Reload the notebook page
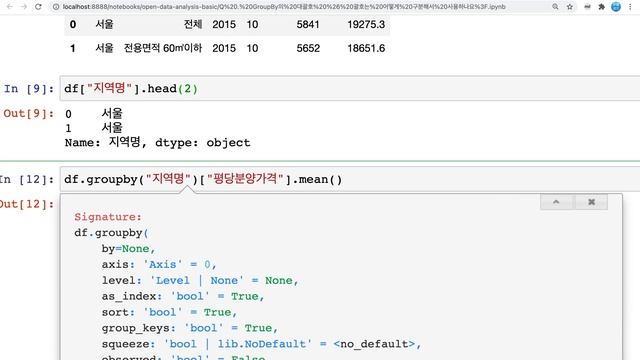This screenshot has height=360, width=640. [x=38, y=7]
